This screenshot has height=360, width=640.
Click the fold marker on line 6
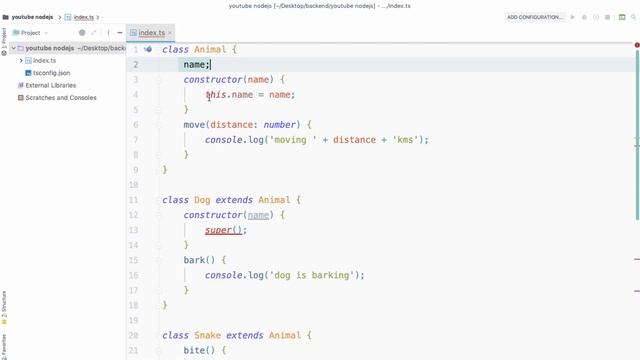tap(159, 124)
